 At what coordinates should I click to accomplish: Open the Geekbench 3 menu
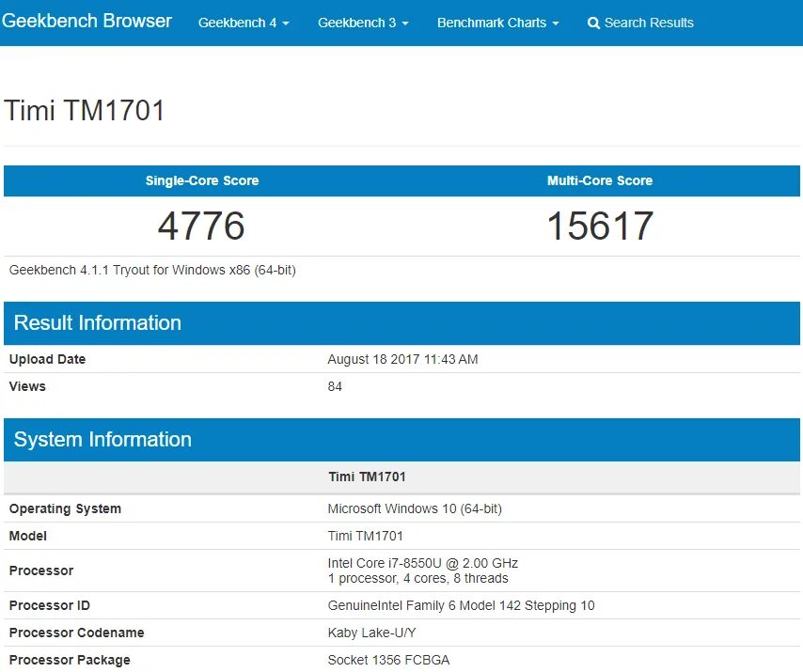pos(363,23)
